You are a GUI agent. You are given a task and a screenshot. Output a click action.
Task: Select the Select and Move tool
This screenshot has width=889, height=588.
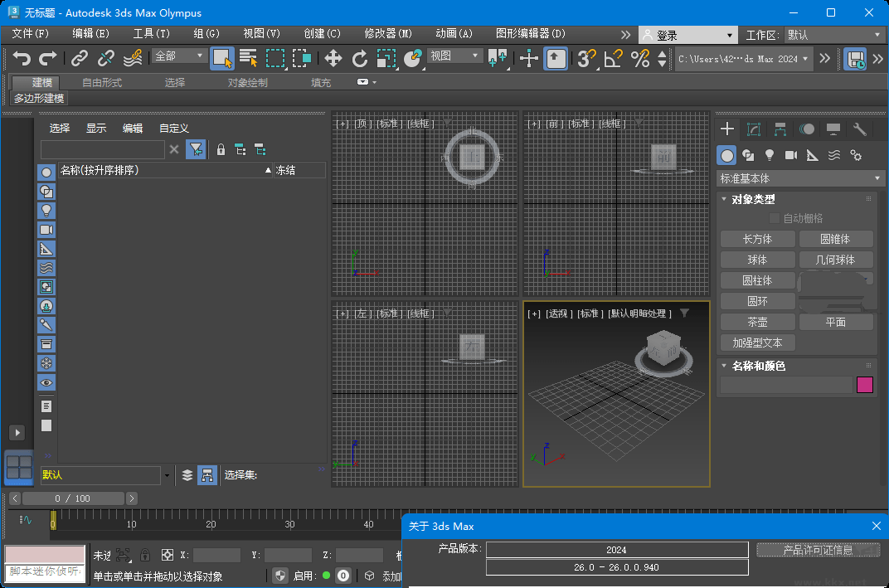point(334,59)
